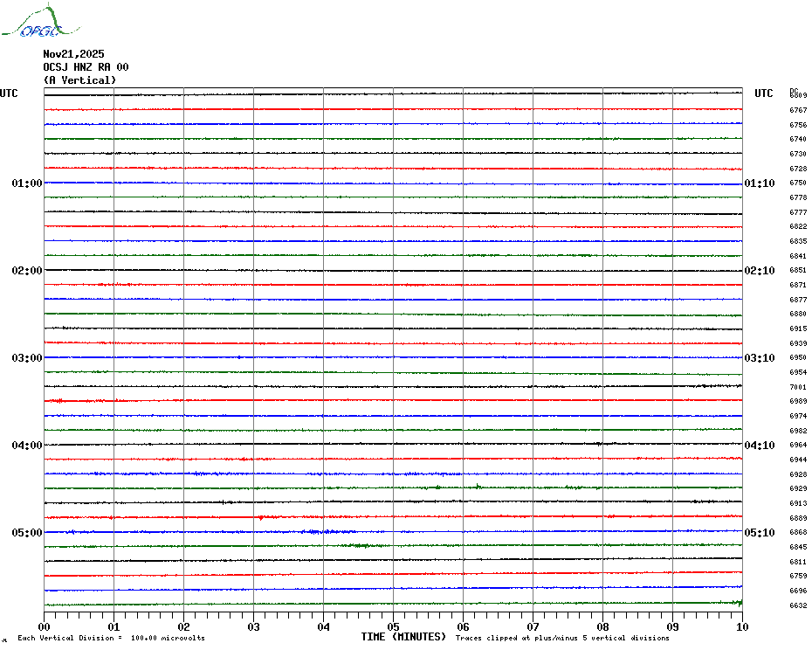Viewport: 812px width, 650px height.
Task: Click DC value 6740
Action: click(798, 139)
